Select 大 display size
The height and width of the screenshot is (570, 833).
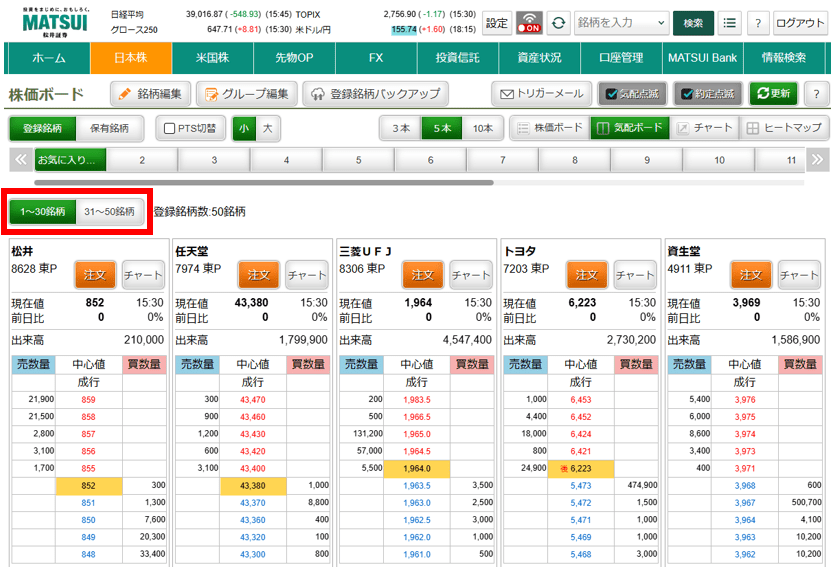pos(268,129)
